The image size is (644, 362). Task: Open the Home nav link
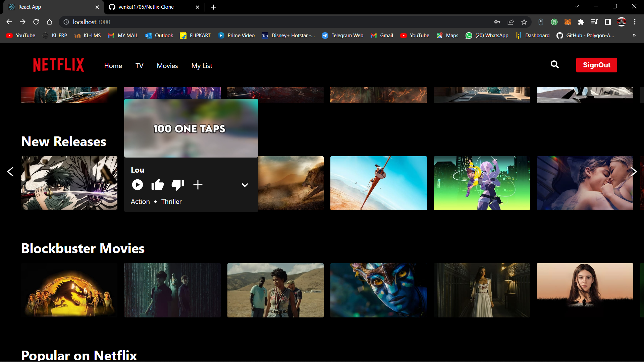(113, 66)
